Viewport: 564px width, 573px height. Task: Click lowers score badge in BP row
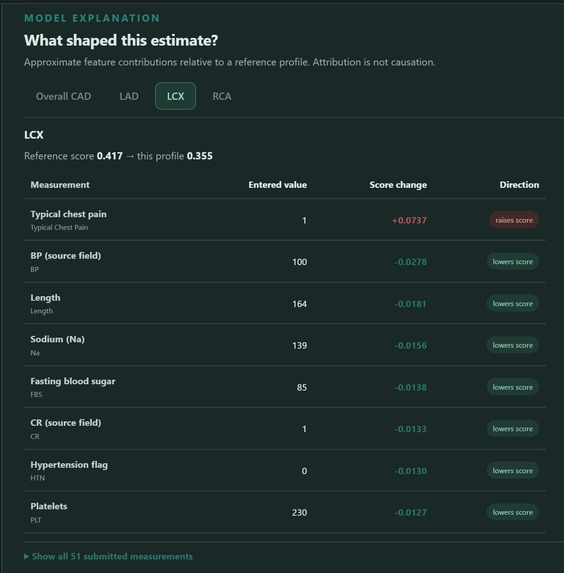(512, 262)
